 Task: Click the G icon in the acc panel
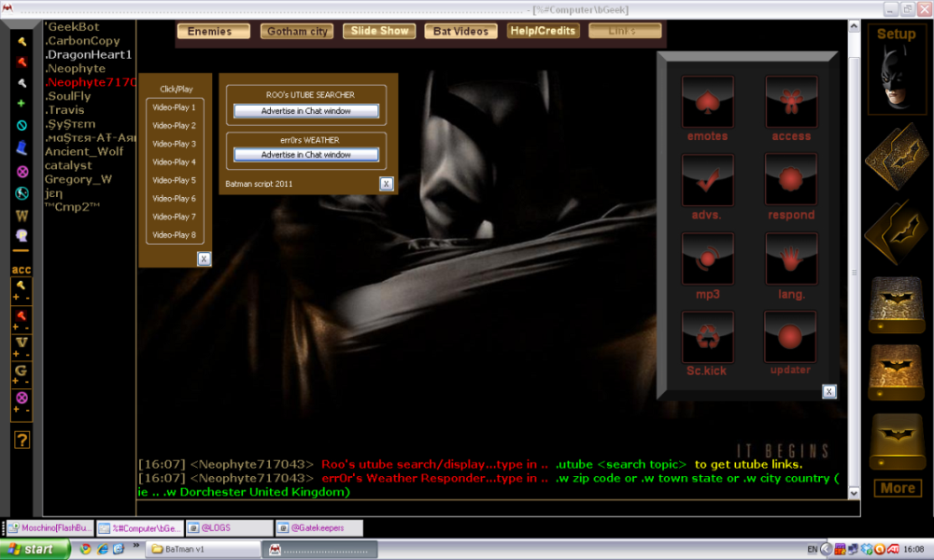tap(21, 371)
